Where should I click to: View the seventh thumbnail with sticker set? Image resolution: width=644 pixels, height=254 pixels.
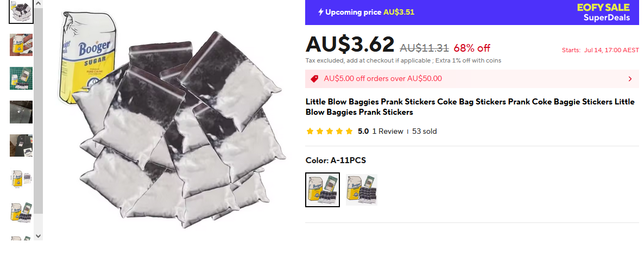tap(21, 213)
